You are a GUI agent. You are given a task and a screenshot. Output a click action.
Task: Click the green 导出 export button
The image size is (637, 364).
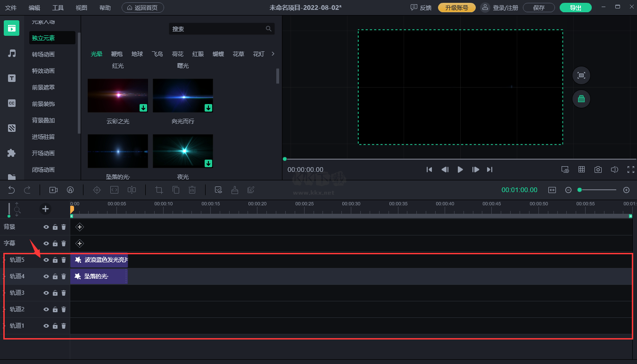click(575, 8)
